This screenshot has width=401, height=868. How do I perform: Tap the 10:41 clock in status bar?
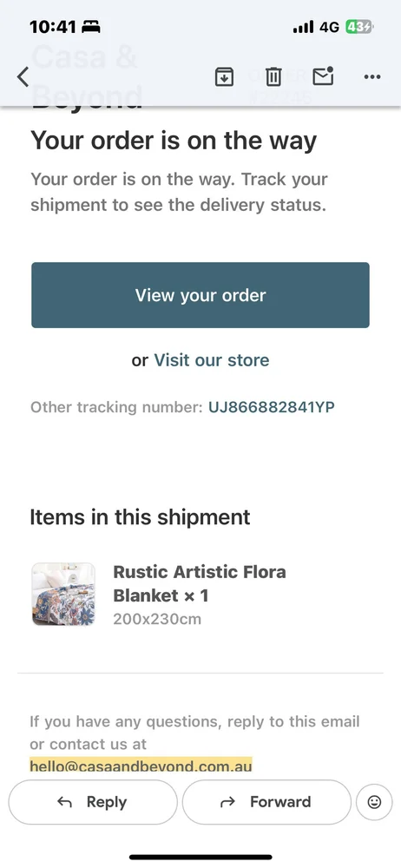click(x=53, y=27)
